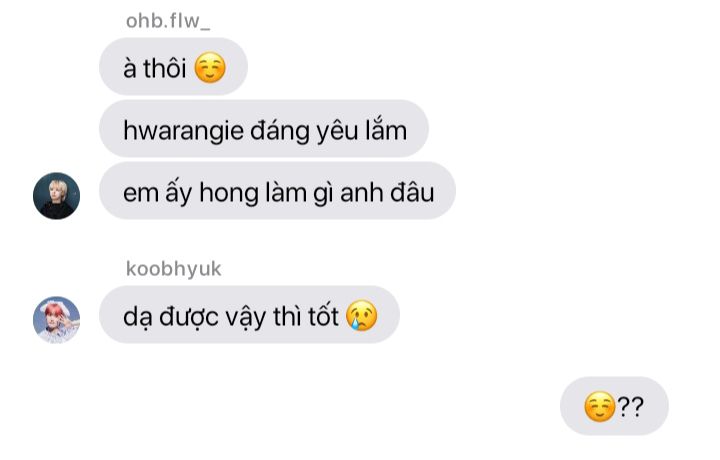The image size is (720, 460).
Task: Tap the relieved emoji in the sent message
Action: (x=599, y=407)
